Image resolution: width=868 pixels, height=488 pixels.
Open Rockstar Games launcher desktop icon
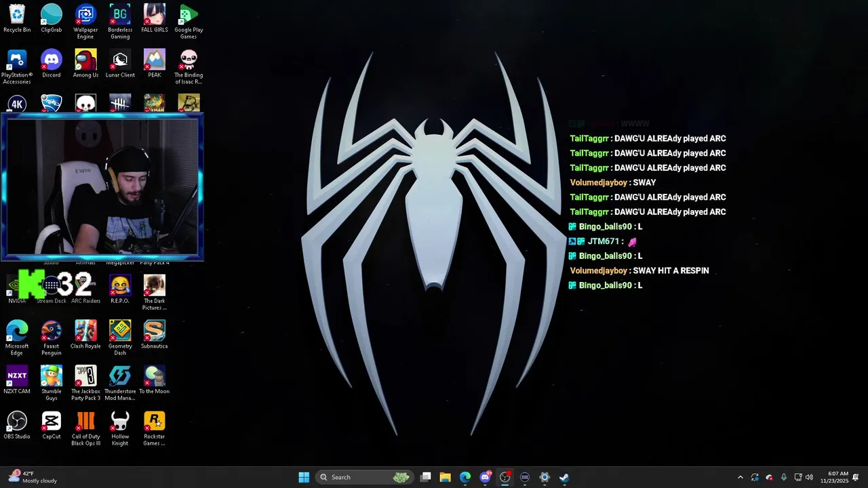point(155,428)
